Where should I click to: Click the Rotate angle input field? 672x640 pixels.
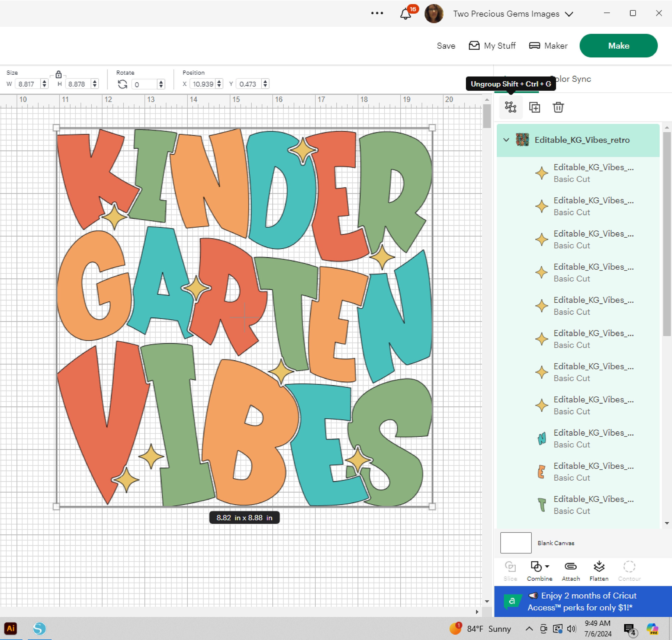pyautogui.click(x=144, y=84)
